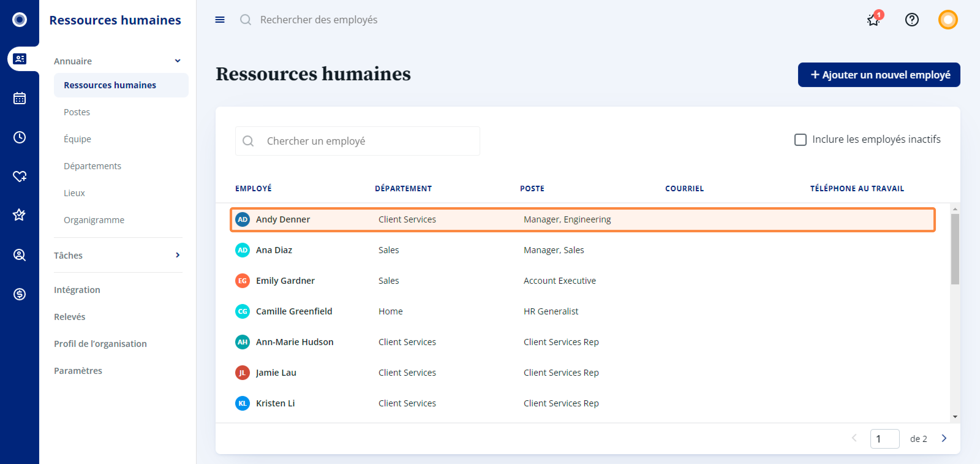Click Kristen Li's KL avatar

tap(242, 404)
